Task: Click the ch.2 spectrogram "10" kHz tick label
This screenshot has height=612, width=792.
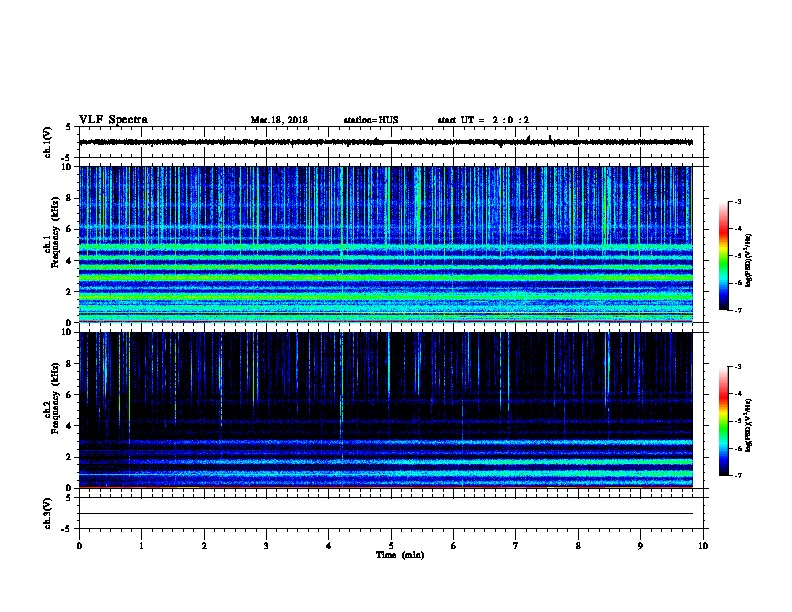Action: tap(68, 332)
